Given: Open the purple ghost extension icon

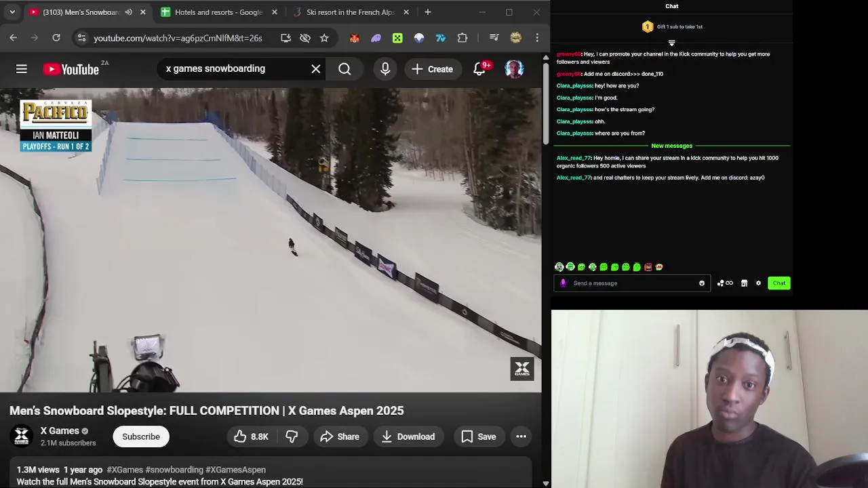Looking at the screenshot, I should click(x=376, y=38).
